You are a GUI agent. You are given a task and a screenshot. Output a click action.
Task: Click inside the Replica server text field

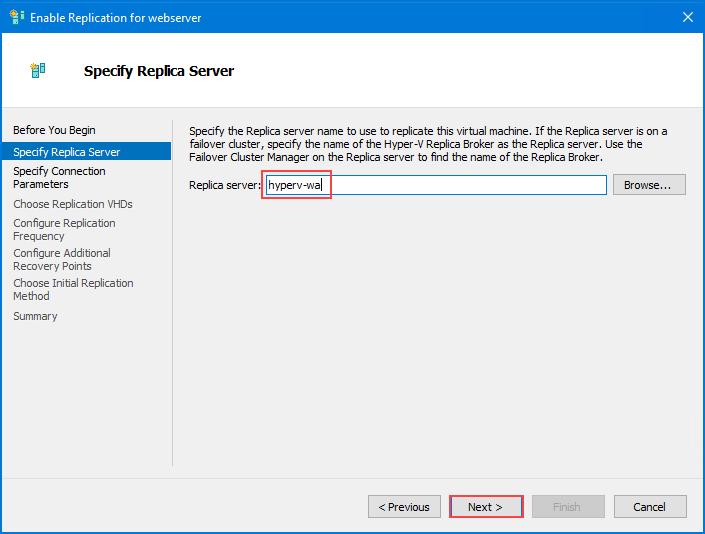coord(436,185)
